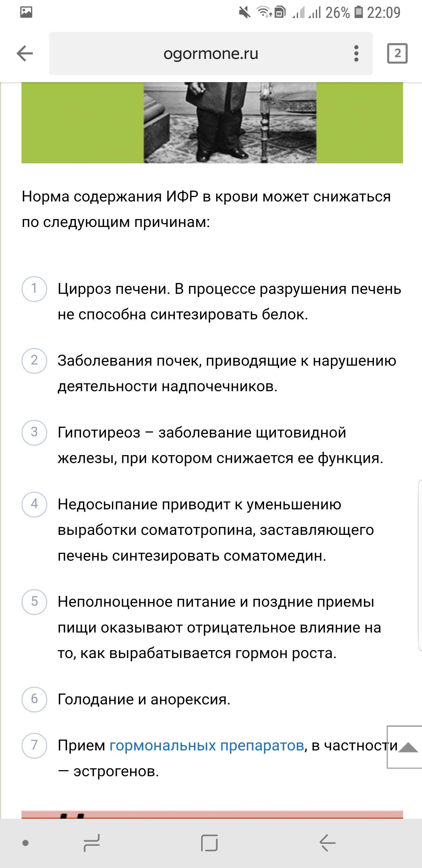422x868 pixels.
Task: Tap the black-and-white photo on green banner
Action: [x=230, y=123]
